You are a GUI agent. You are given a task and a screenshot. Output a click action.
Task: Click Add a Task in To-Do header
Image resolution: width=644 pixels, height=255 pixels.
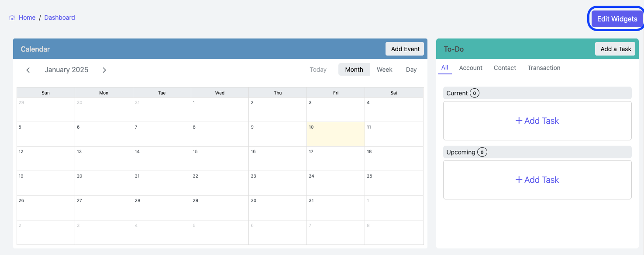(x=616, y=49)
